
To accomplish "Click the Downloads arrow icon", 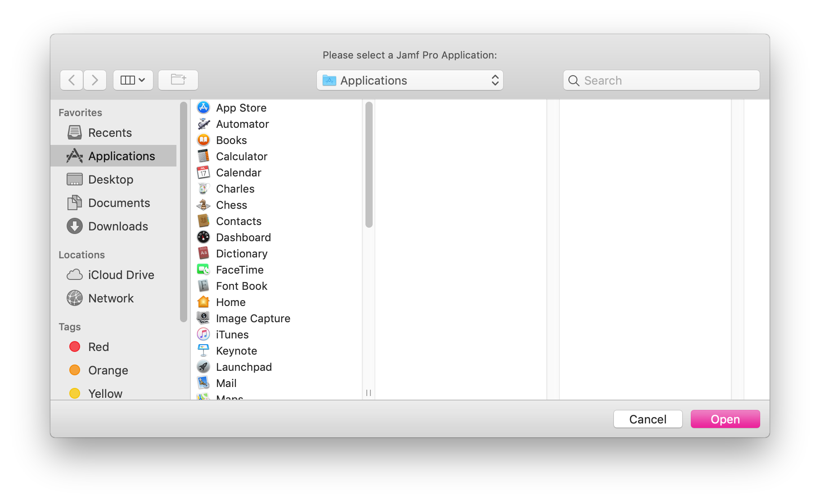I will pyautogui.click(x=75, y=226).
